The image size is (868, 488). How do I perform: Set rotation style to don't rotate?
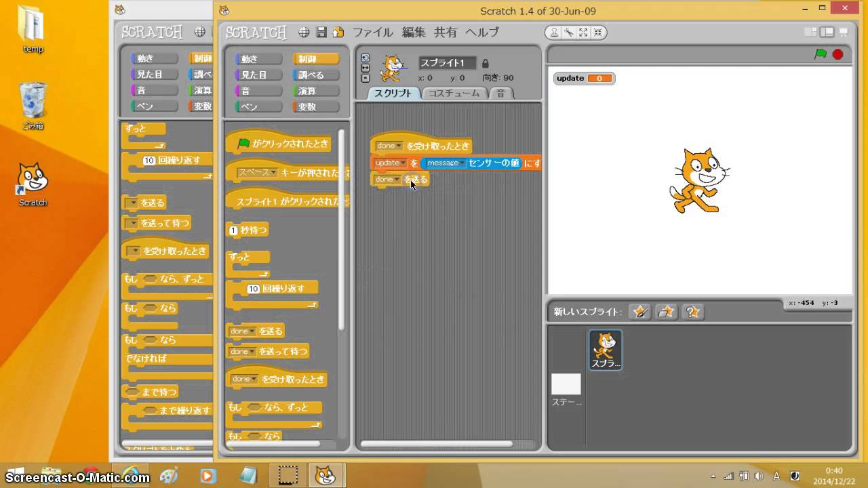click(366, 77)
